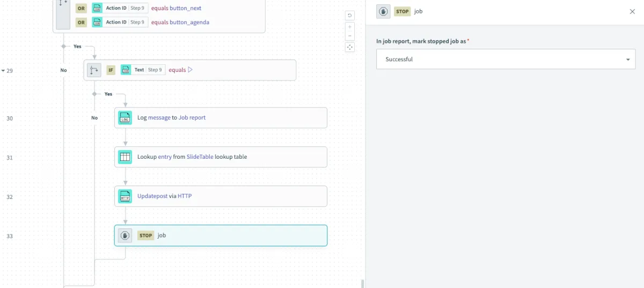This screenshot has width=644, height=288.
Task: Collapse step 29 using the arrow beside its number
Action: click(x=3, y=71)
